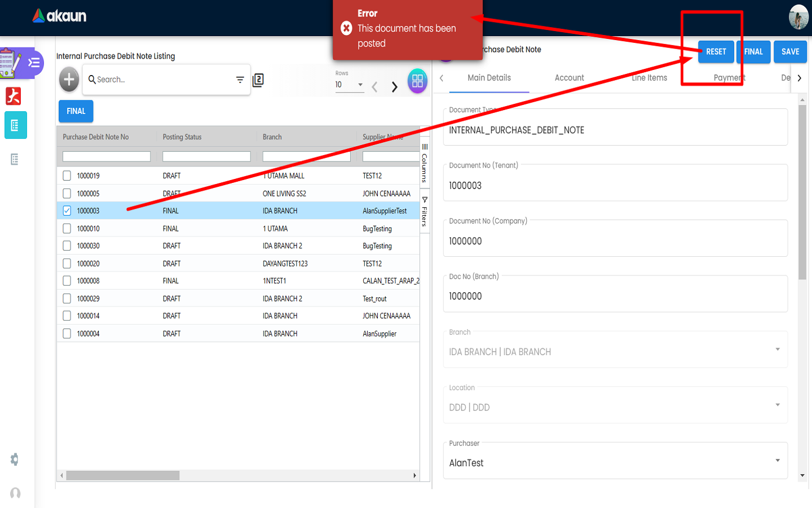
Task: Switch to the Account tab
Action: [x=569, y=78]
